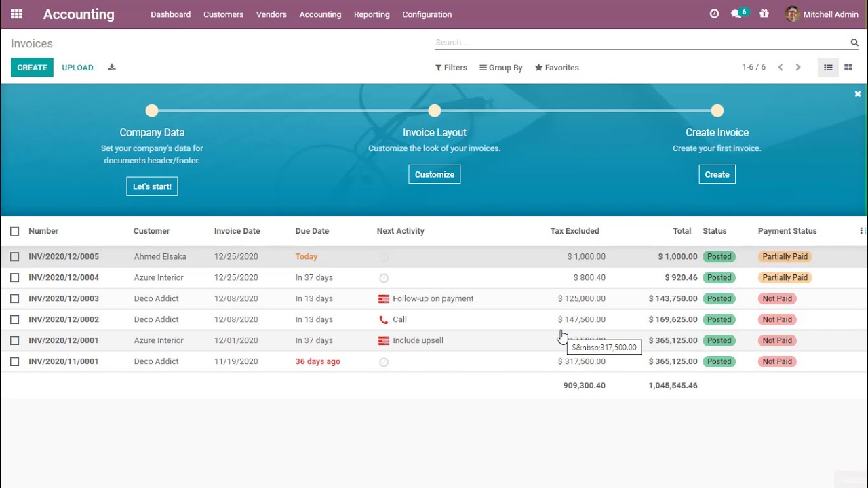Viewport: 868px width, 488px height.
Task: Click the Accounting app title
Action: tap(79, 14)
